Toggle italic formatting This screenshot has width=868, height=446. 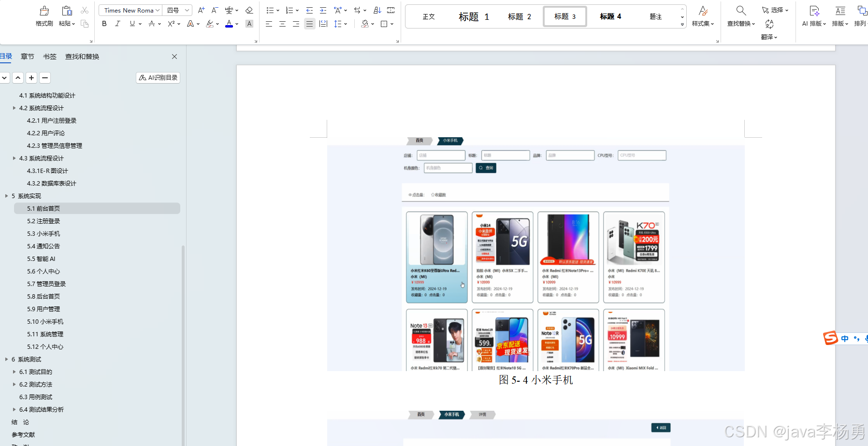[x=117, y=24]
